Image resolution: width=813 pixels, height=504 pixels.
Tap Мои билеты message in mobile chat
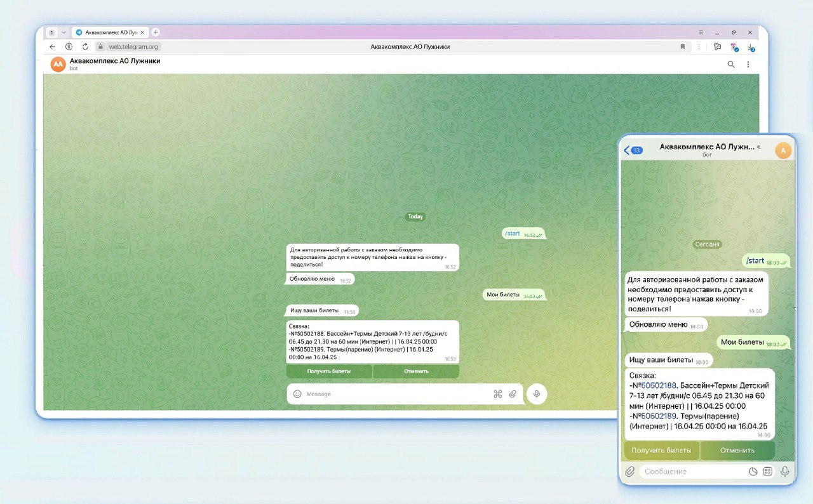click(754, 342)
